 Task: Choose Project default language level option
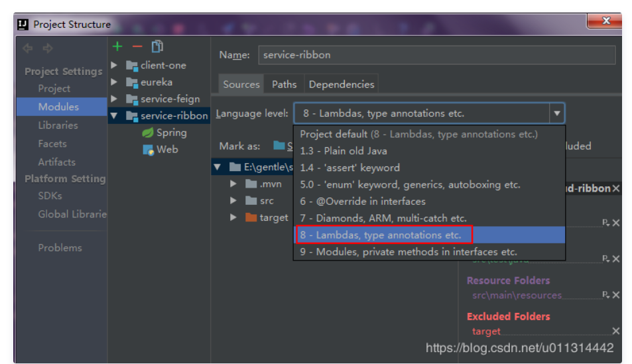[429, 134]
